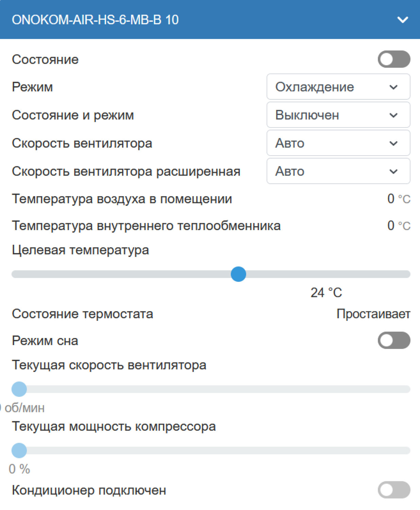Click the 24 °C target temperature value

point(326,293)
